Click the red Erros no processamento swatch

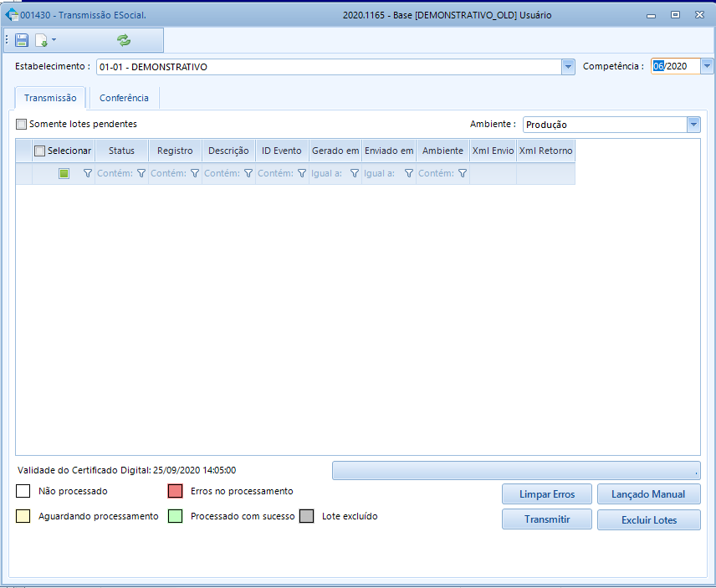click(x=176, y=491)
